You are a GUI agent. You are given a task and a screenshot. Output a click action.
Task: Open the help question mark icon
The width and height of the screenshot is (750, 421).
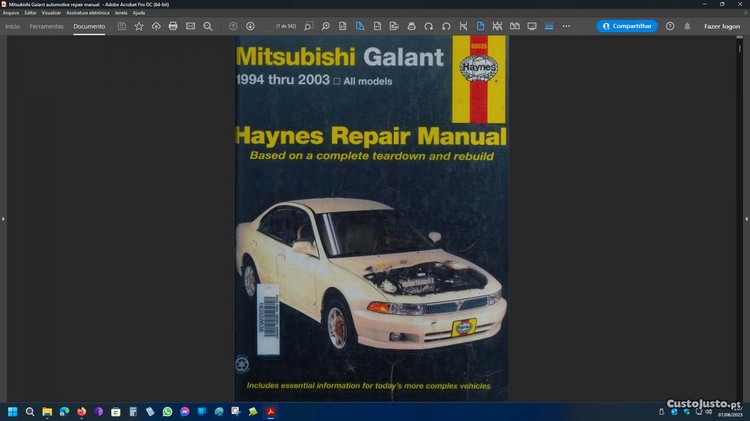(670, 26)
